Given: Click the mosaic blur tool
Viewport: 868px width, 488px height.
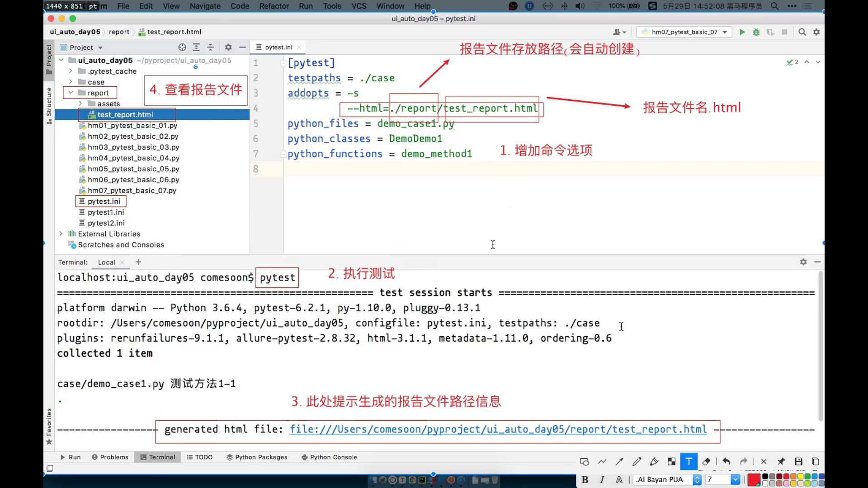Looking at the screenshot, I should coord(671,461).
